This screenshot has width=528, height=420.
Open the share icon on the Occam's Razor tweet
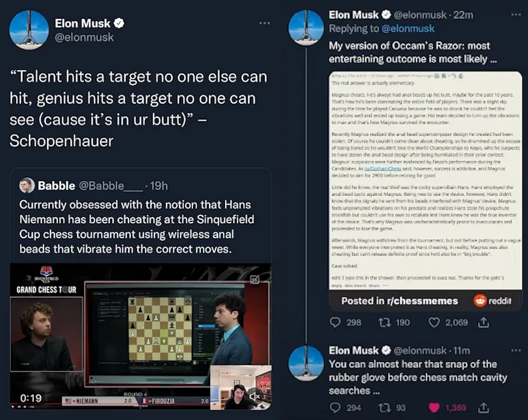(483, 322)
